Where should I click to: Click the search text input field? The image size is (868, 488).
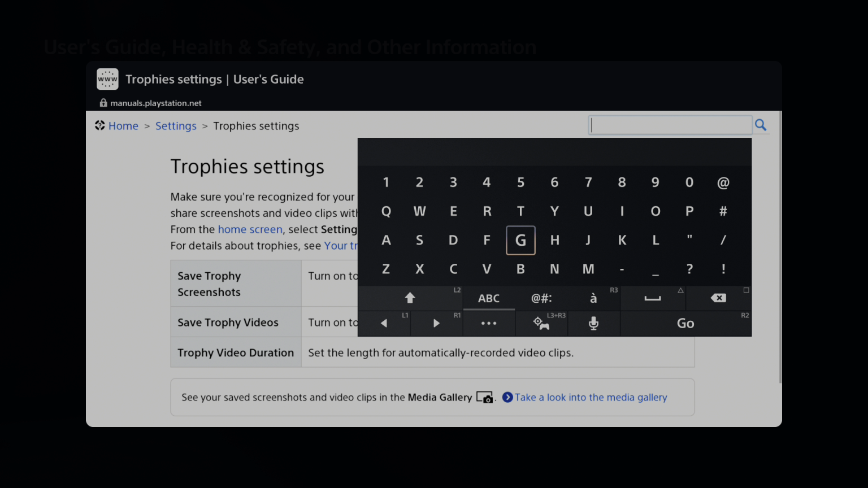[670, 125]
